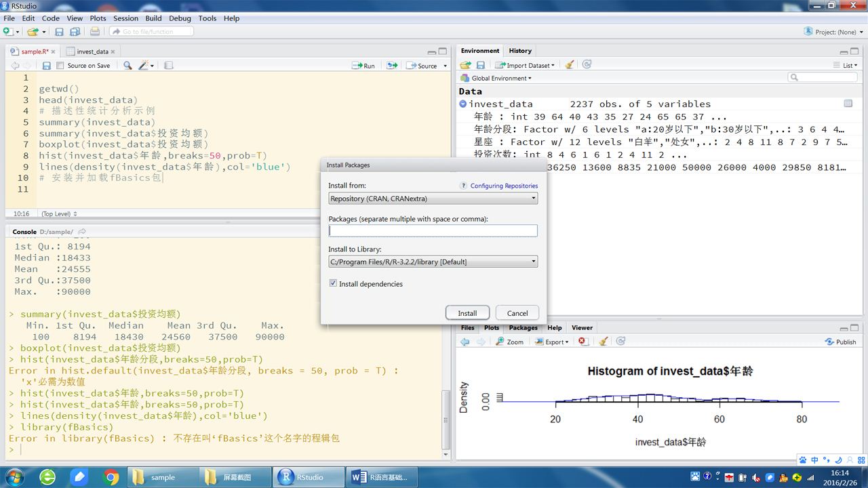Click the Environment search box
This screenshot has height=488, width=868.
(823, 78)
